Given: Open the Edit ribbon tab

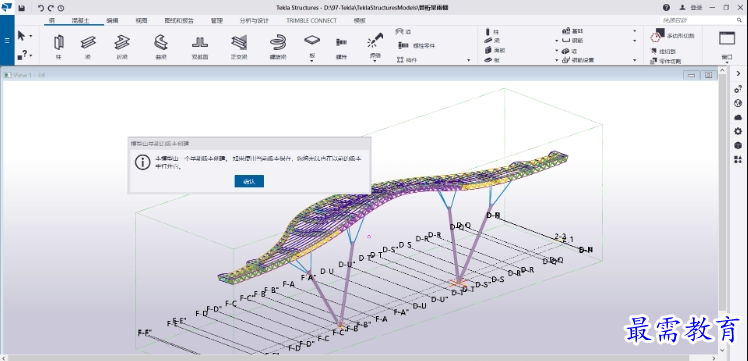Looking at the screenshot, I should click(112, 21).
